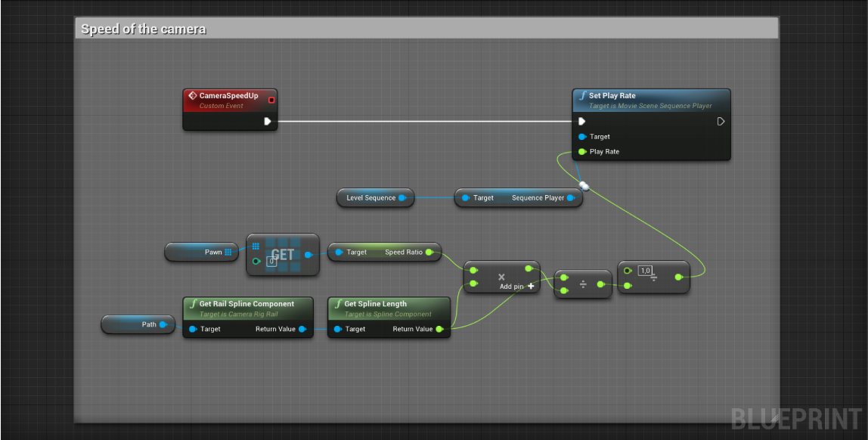Click the GET node's index value field
Image resolution: width=868 pixels, height=440 pixels.
[x=271, y=262]
